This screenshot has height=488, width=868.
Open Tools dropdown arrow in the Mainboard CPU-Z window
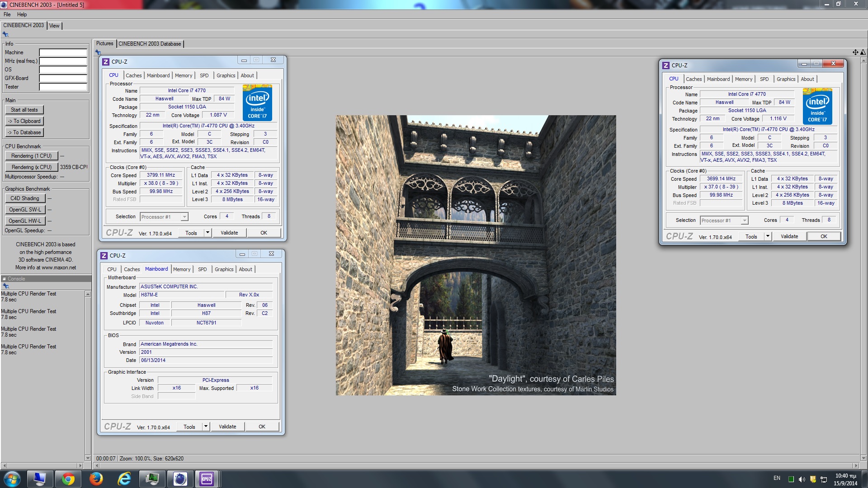pos(206,427)
